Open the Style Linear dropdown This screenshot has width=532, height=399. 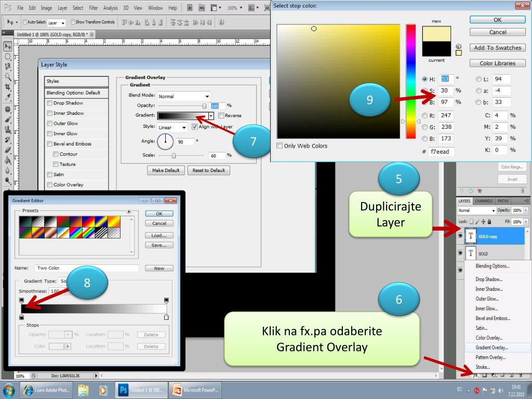point(172,128)
